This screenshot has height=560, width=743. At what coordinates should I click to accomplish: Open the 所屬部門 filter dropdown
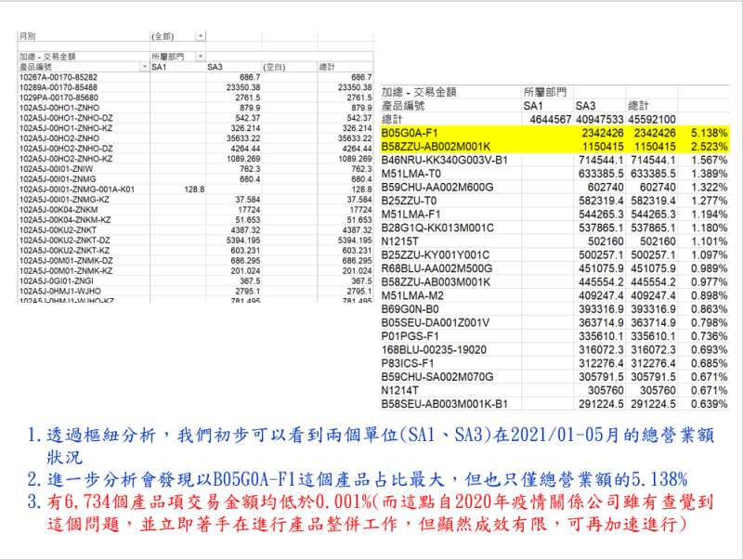point(201,55)
